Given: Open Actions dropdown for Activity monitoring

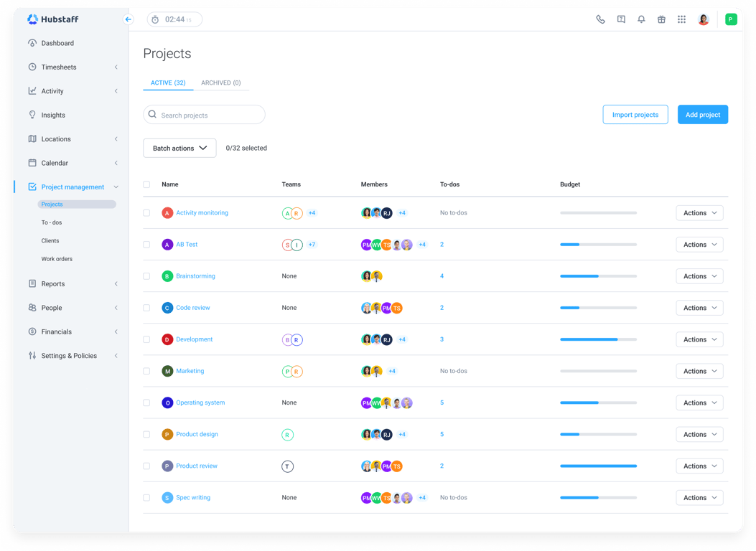Looking at the screenshot, I should pyautogui.click(x=699, y=213).
